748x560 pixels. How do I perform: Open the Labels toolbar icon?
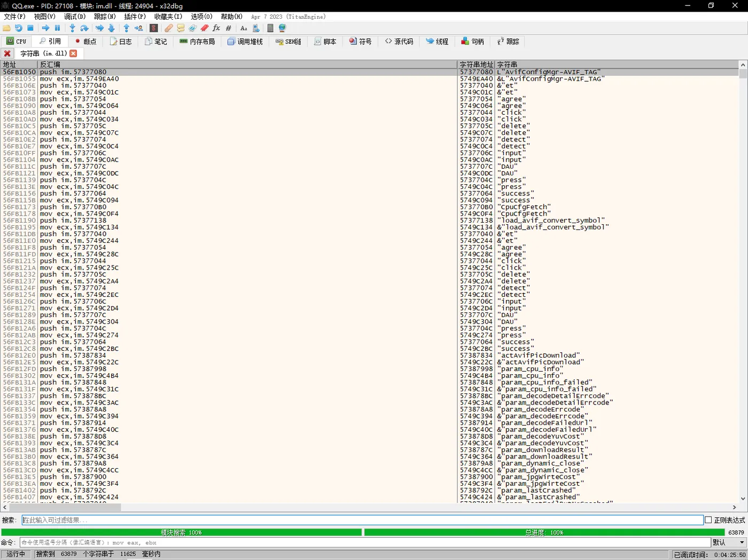point(192,28)
